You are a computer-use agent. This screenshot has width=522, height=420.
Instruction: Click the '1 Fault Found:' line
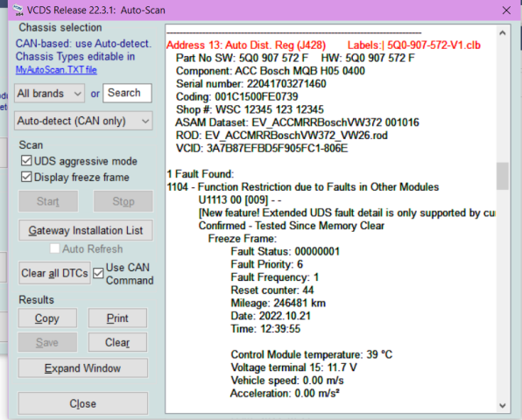click(201, 174)
